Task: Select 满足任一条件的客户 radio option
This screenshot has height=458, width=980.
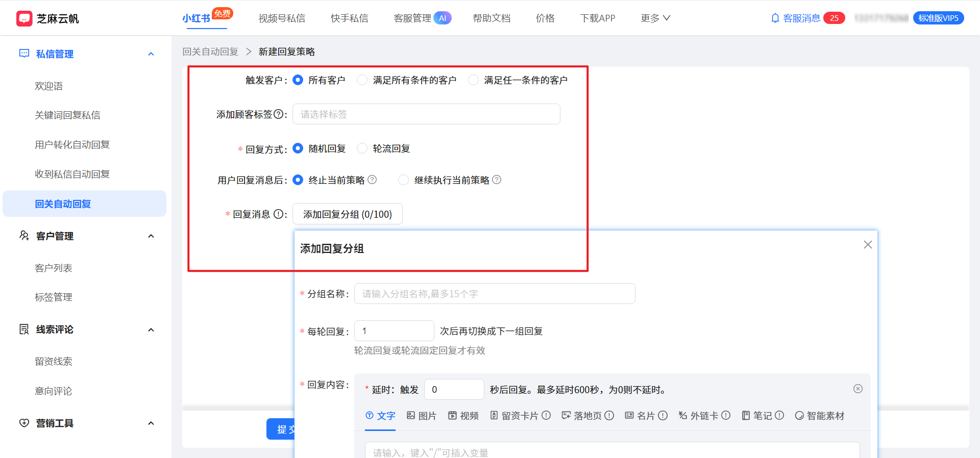Action: pyautogui.click(x=473, y=80)
